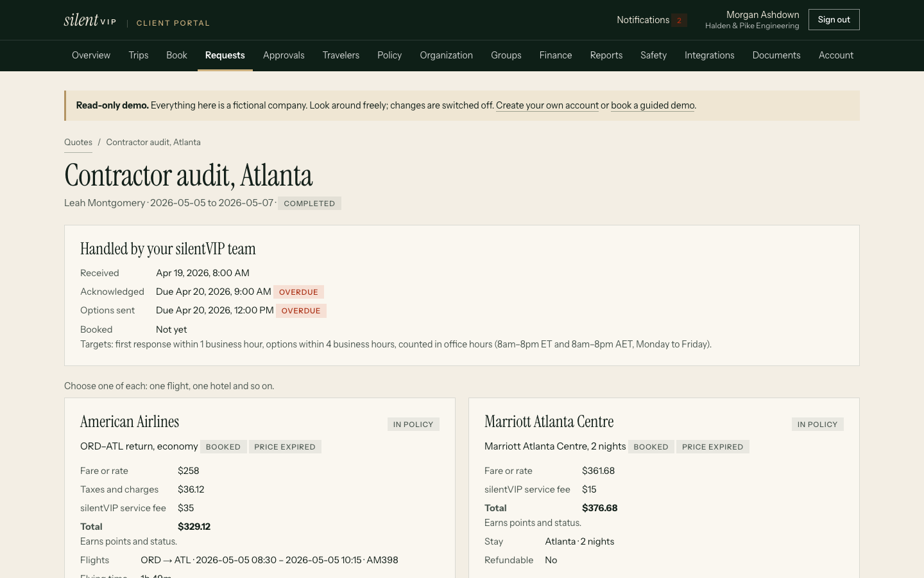Click the silentVIP logo
This screenshot has height=578, width=924.
coord(90,20)
